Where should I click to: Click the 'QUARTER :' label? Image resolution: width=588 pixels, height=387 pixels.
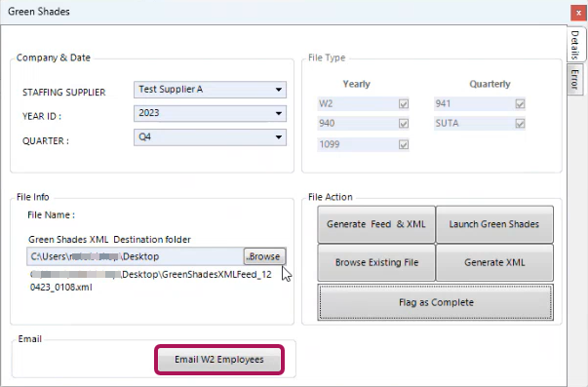point(46,141)
